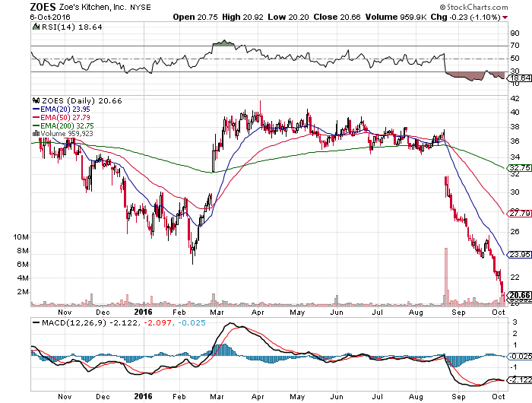Click the EMA(200) 32.75 legend text
This screenshot has width=532, height=403.
[x=67, y=126]
